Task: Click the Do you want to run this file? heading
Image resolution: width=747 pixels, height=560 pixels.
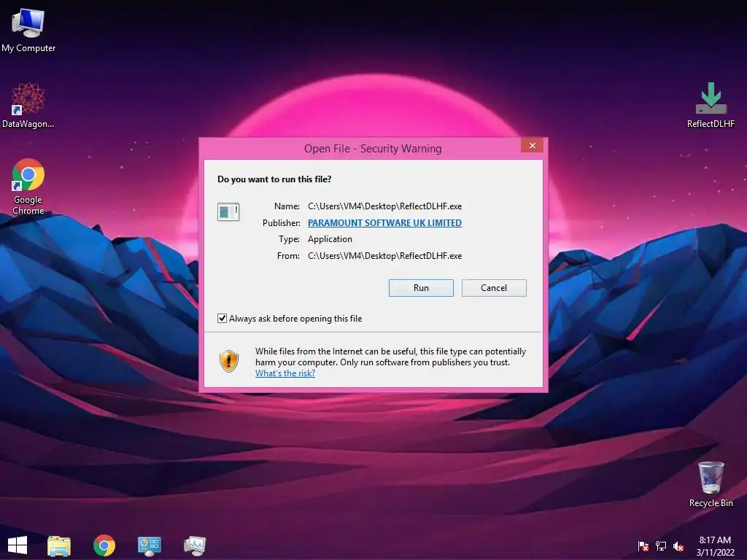Action: point(274,179)
